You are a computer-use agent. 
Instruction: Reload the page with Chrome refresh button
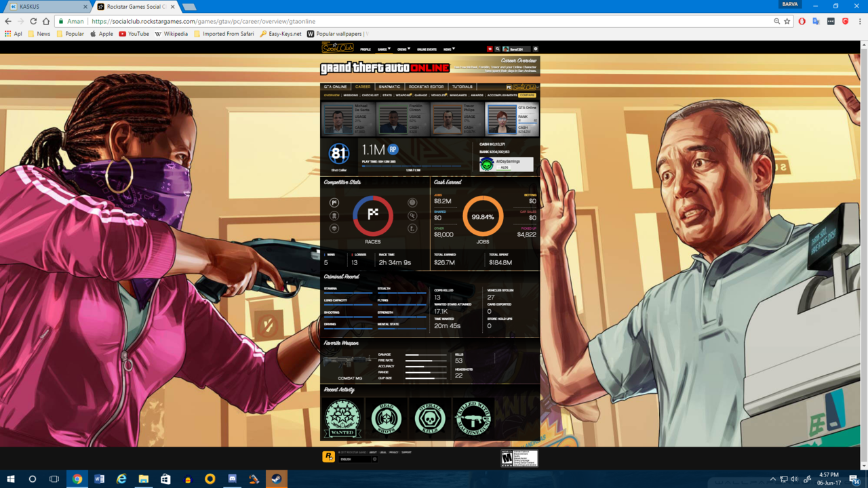point(33,21)
